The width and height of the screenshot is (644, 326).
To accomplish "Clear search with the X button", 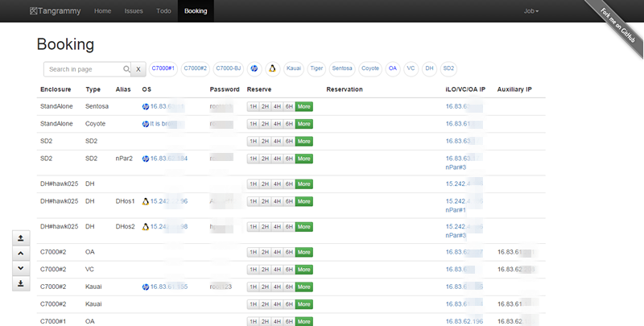I will [138, 69].
